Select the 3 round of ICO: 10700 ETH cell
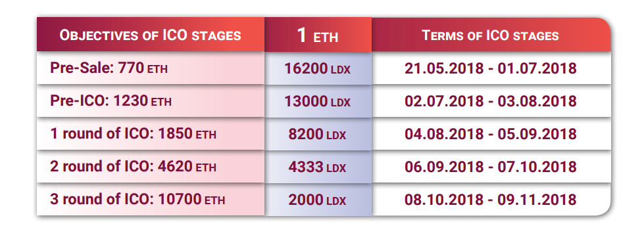The image size is (644, 241). coord(151,199)
